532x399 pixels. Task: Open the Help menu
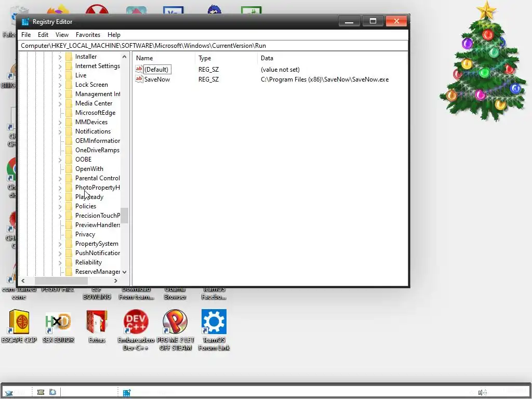click(x=114, y=35)
